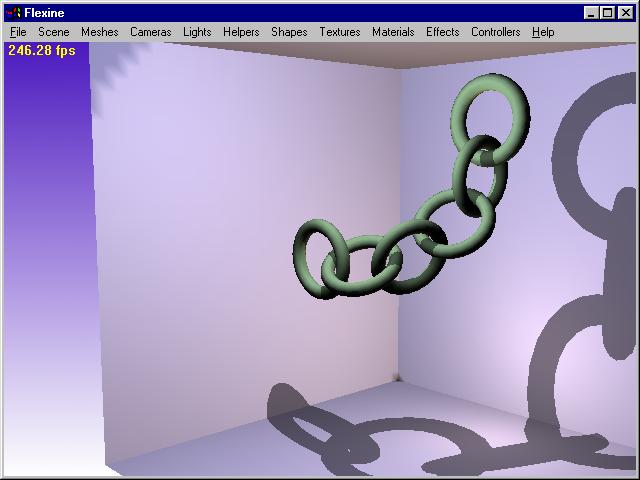Click the Flexine title bar text
This screenshot has height=480, width=640.
pos(44,13)
